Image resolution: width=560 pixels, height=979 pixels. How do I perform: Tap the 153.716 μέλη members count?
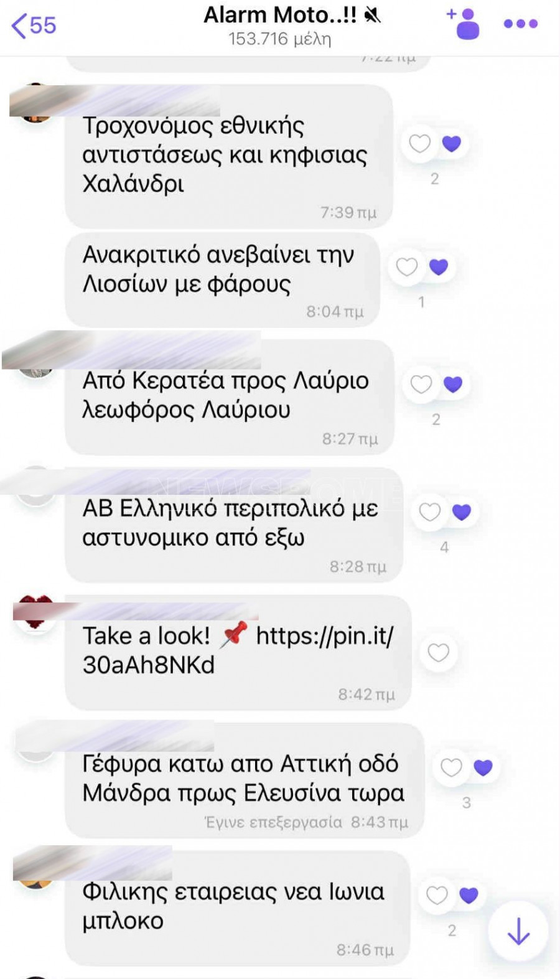[280, 39]
